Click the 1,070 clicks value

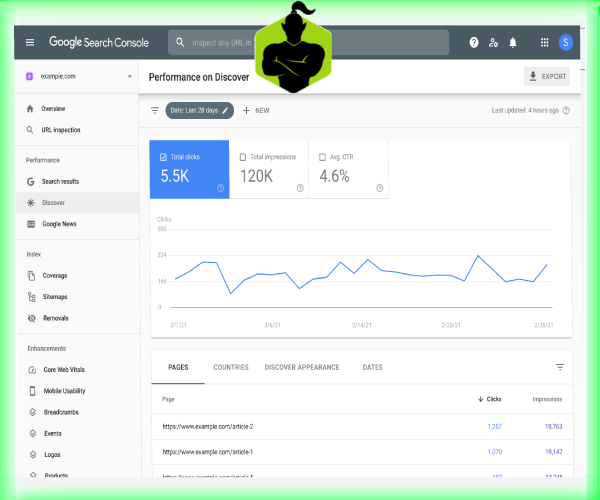(494, 452)
